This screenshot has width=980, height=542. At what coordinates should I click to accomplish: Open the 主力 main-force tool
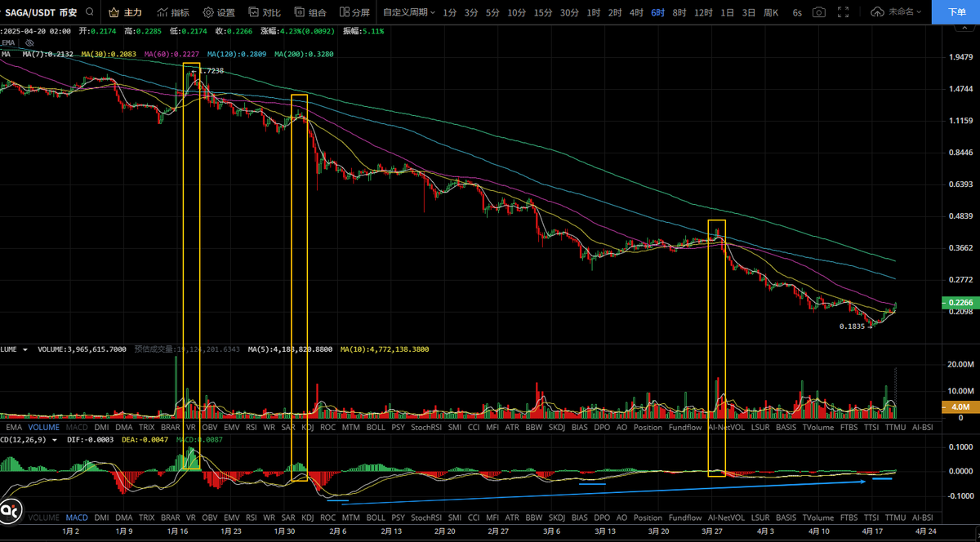124,12
